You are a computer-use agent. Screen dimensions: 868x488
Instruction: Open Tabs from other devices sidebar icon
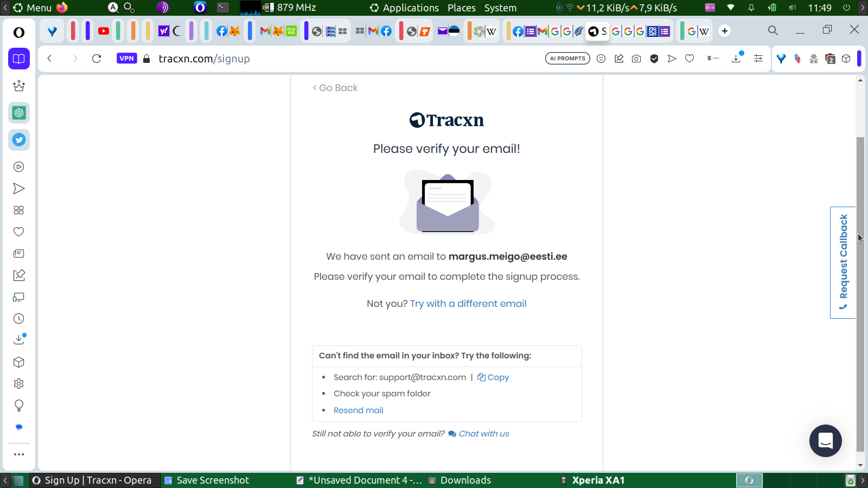coord(19,297)
